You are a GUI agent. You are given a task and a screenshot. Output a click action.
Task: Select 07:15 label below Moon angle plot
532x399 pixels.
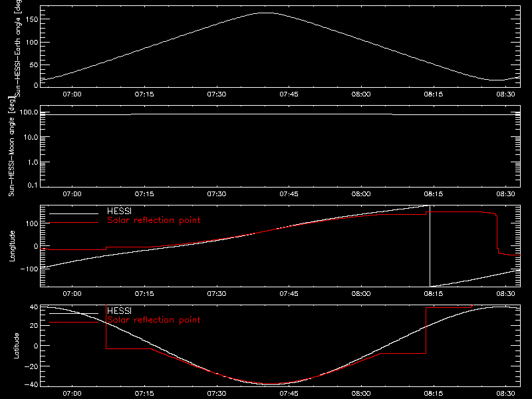point(144,194)
